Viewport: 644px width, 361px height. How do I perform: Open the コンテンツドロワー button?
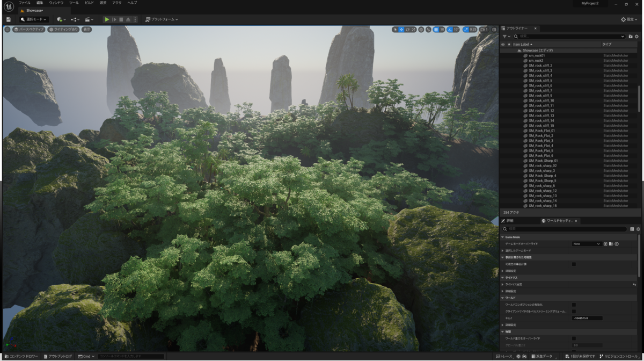click(21, 356)
